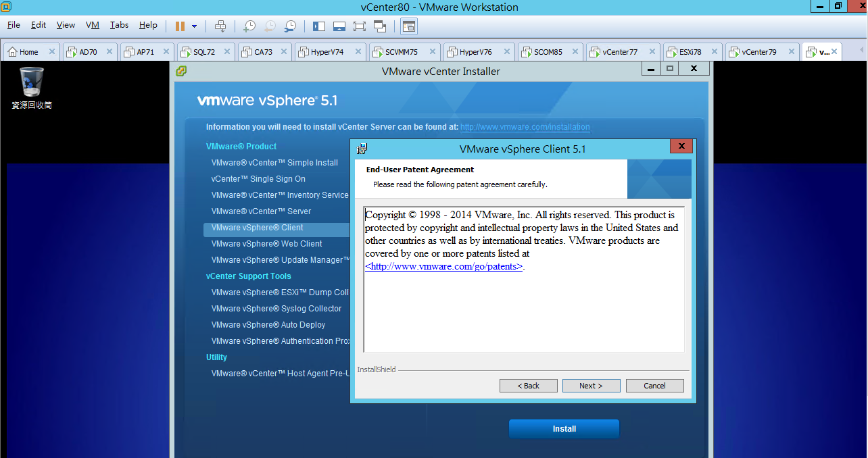868x458 pixels.
Task: Close the AD70 tab
Action: click(110, 52)
